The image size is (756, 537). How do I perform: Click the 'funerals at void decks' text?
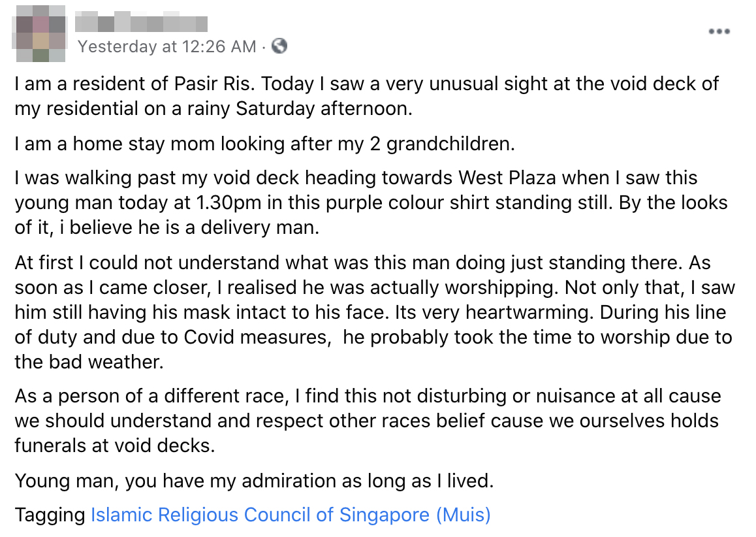[x=115, y=445]
